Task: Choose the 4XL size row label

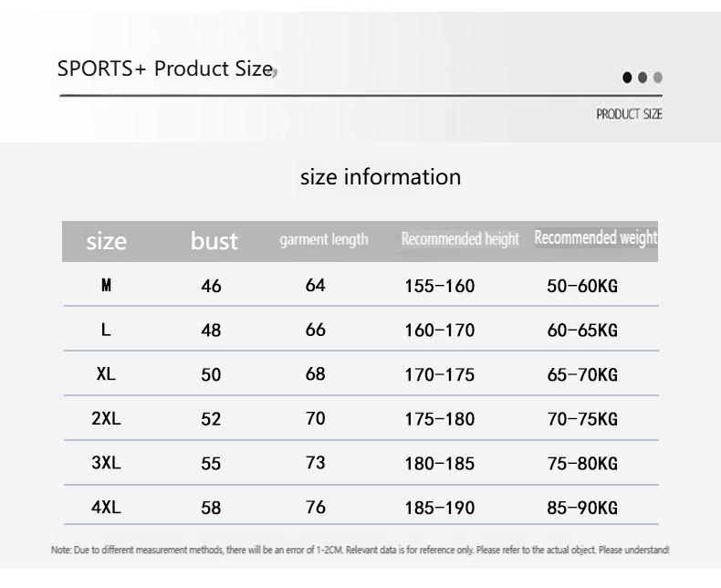Action: (107, 507)
